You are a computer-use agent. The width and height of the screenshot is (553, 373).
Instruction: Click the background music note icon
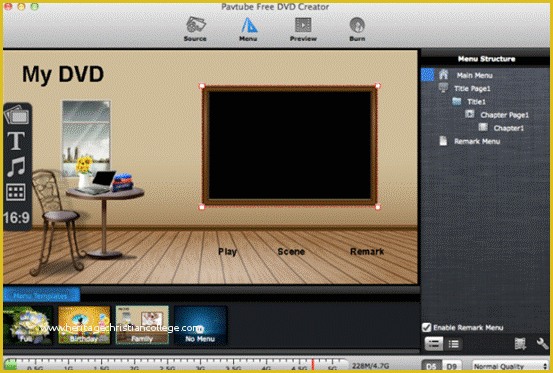coord(16,166)
